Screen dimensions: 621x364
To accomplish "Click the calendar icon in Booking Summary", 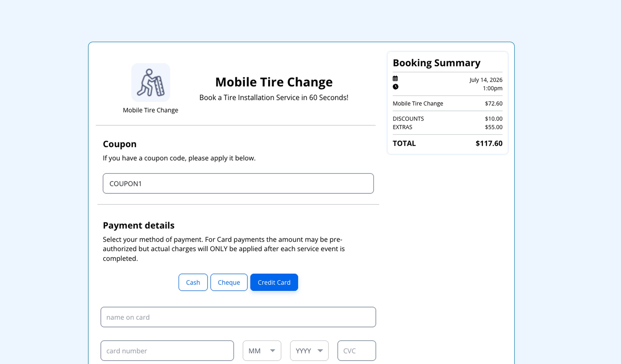I will pyautogui.click(x=395, y=79).
